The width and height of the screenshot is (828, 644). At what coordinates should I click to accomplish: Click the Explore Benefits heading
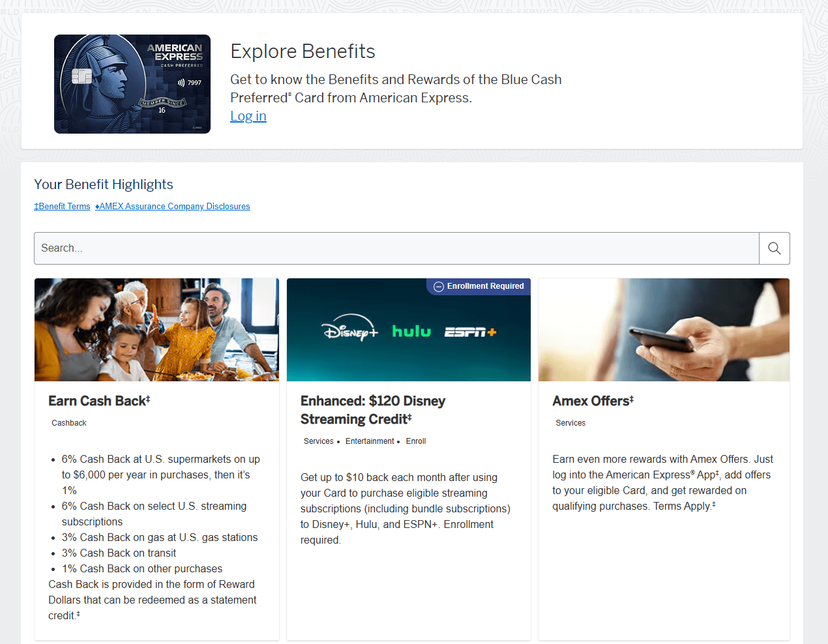[303, 51]
